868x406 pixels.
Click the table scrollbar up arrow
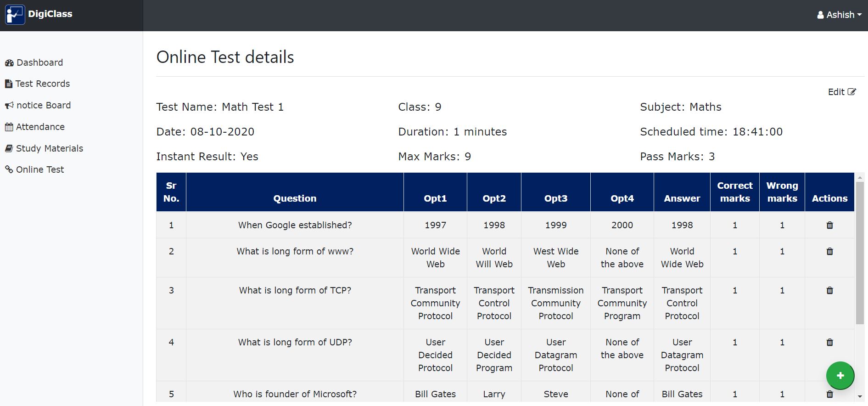pyautogui.click(x=860, y=177)
